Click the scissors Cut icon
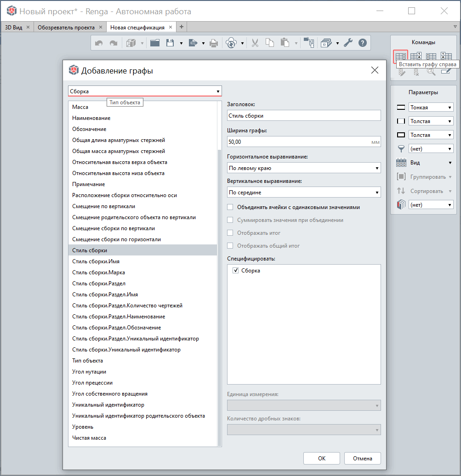 255,43
